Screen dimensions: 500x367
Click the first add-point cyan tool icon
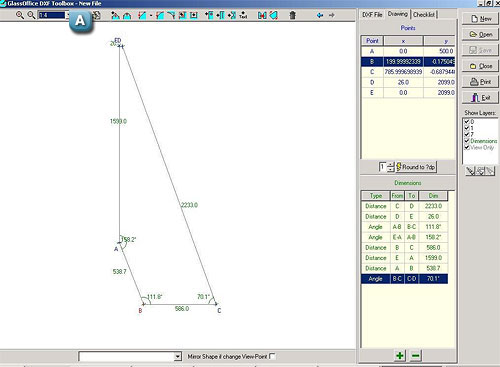coord(209,15)
